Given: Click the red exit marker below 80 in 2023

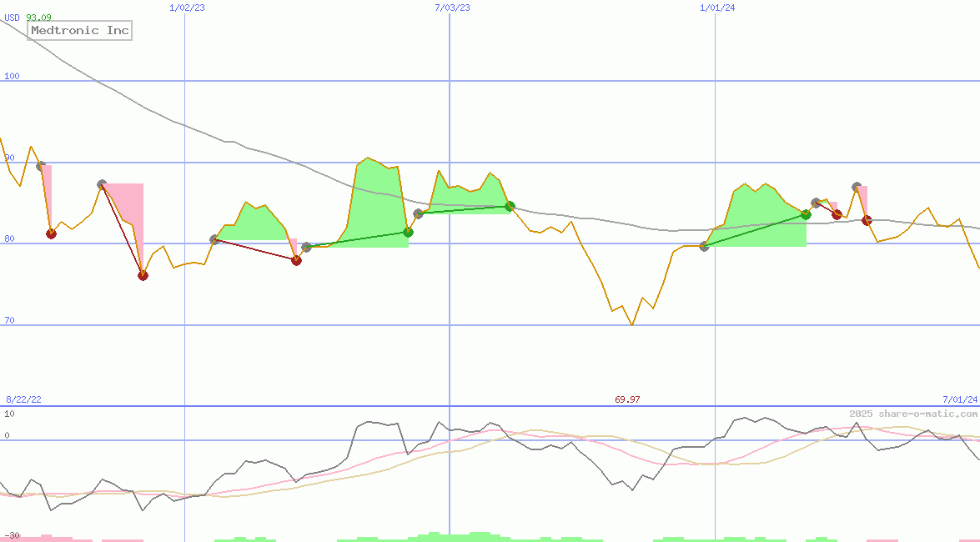Looking at the screenshot, I should (x=297, y=261).
